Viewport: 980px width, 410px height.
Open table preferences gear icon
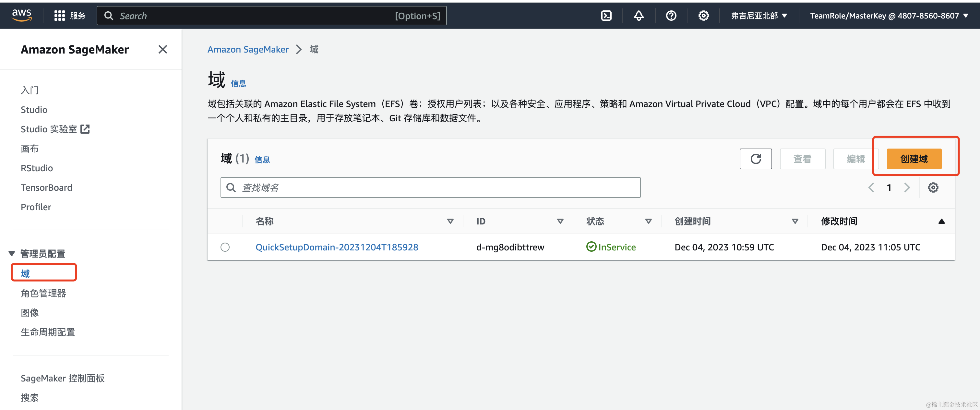(x=933, y=187)
